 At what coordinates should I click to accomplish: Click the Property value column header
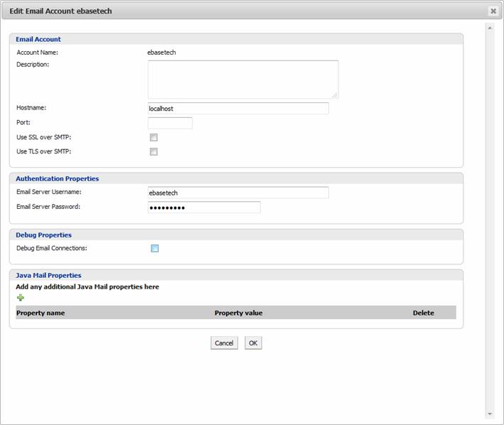click(x=238, y=313)
